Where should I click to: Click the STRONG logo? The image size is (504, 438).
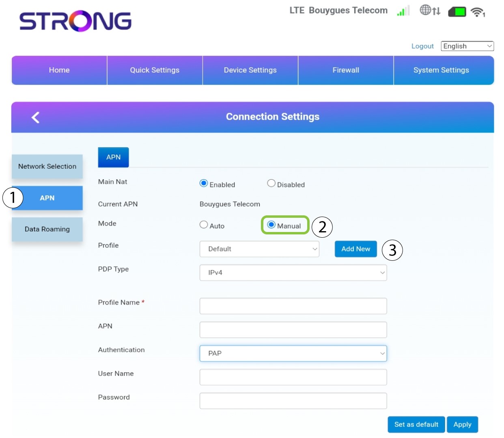(75, 21)
